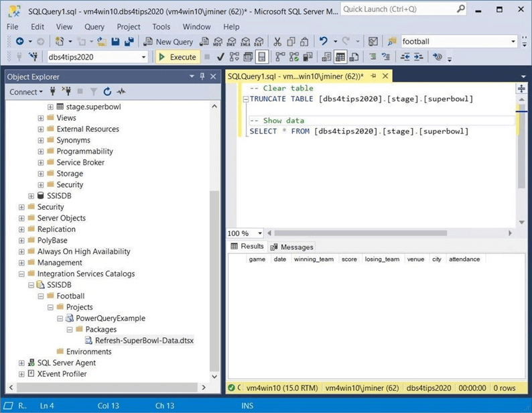
Task: Pin the SQLQuery1.sql document tab
Action: click(x=373, y=76)
